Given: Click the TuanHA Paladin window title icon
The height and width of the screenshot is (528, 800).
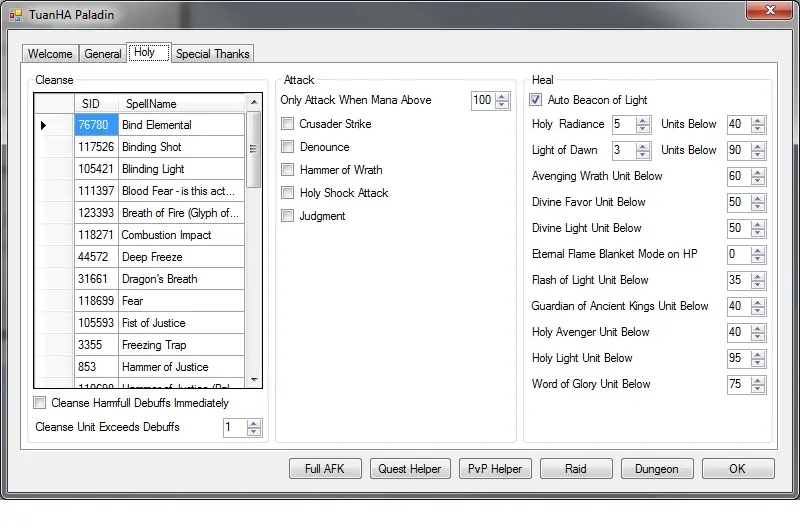Looking at the screenshot, I should [x=16, y=15].
